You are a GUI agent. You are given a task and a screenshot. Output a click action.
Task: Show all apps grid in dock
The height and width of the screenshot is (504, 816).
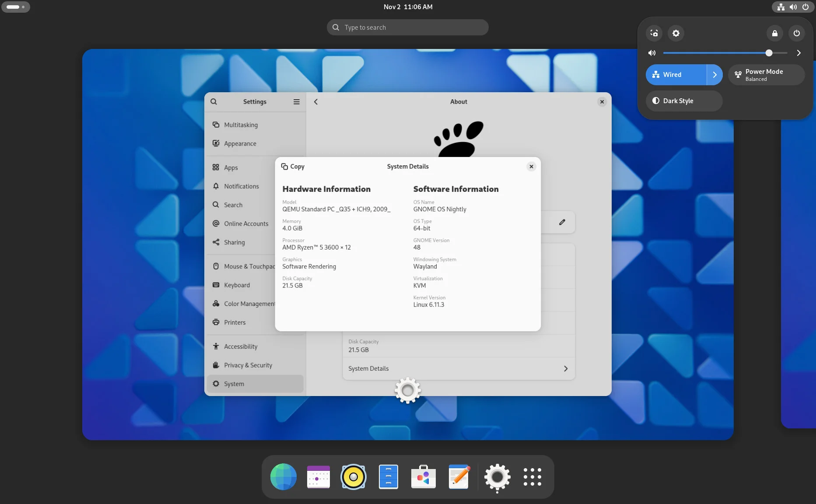[x=532, y=476]
